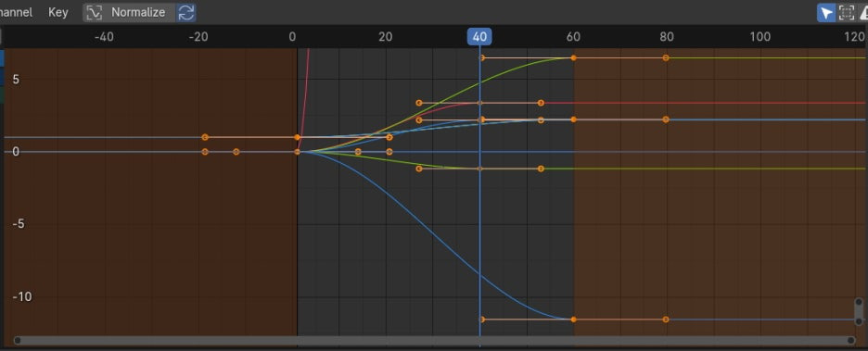Image resolution: width=868 pixels, height=351 pixels.
Task: Select red curve's left handle near frame 27
Action: 419,103
